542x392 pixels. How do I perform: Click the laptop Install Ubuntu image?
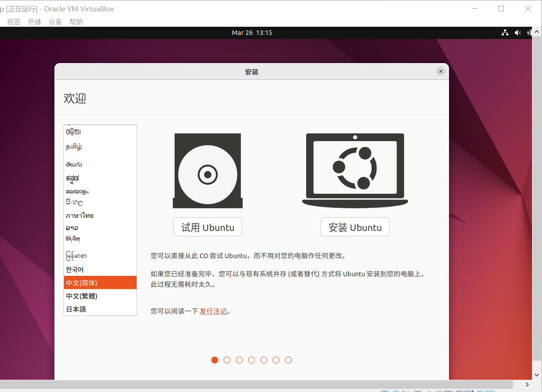(355, 171)
